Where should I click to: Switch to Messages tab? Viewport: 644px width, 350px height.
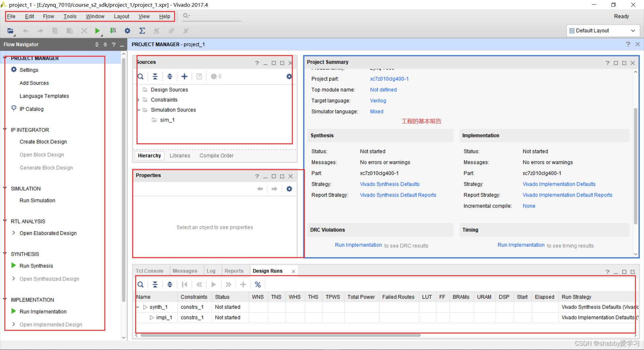[x=185, y=271]
